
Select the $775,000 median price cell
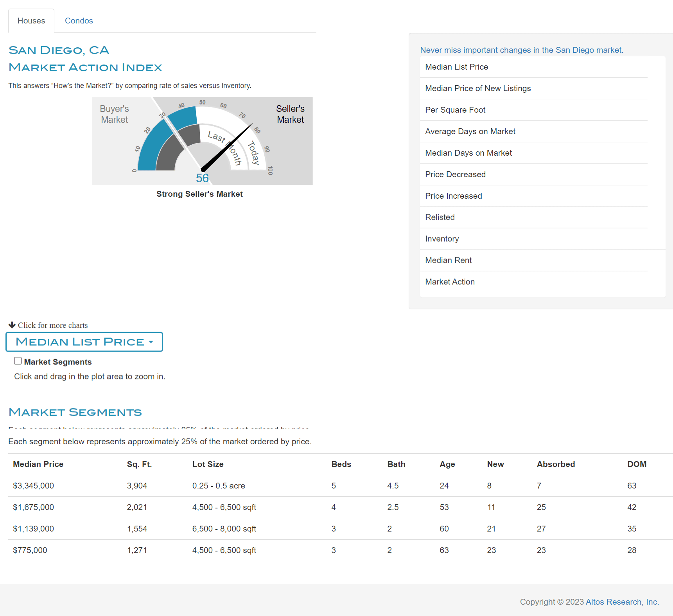[x=30, y=550]
